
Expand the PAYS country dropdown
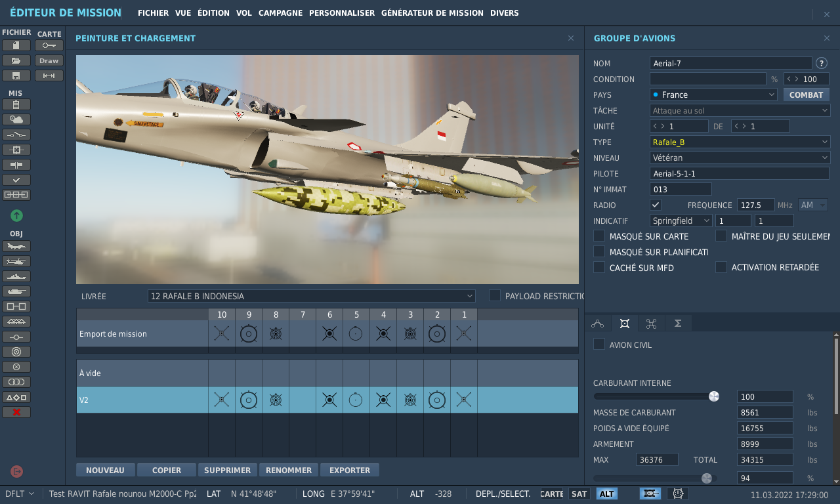click(x=714, y=94)
